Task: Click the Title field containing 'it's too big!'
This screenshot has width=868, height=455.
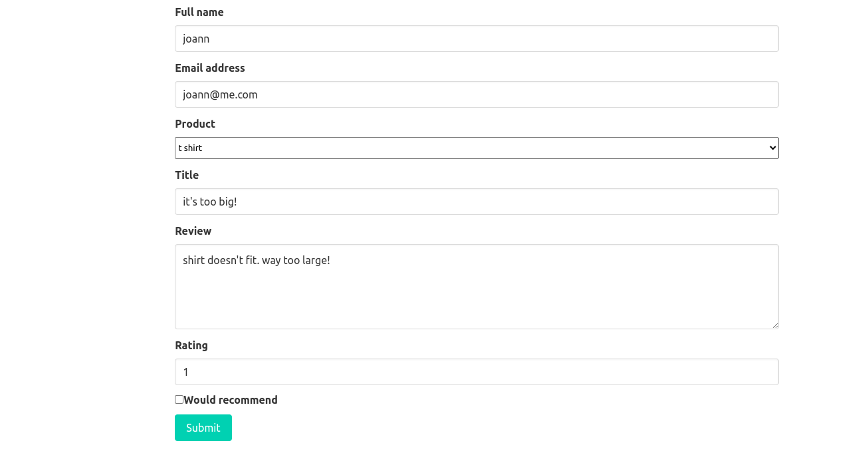Action: pos(477,202)
